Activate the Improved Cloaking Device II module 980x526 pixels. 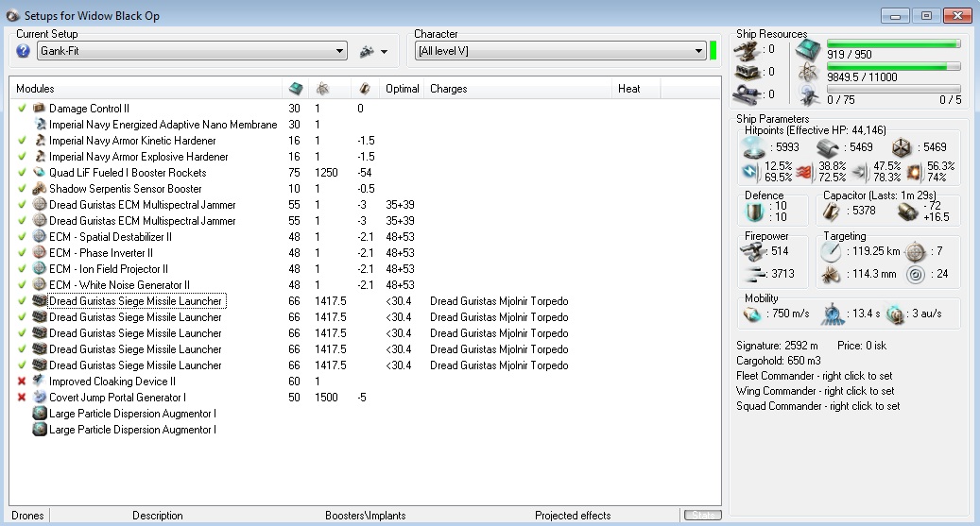[x=22, y=382]
